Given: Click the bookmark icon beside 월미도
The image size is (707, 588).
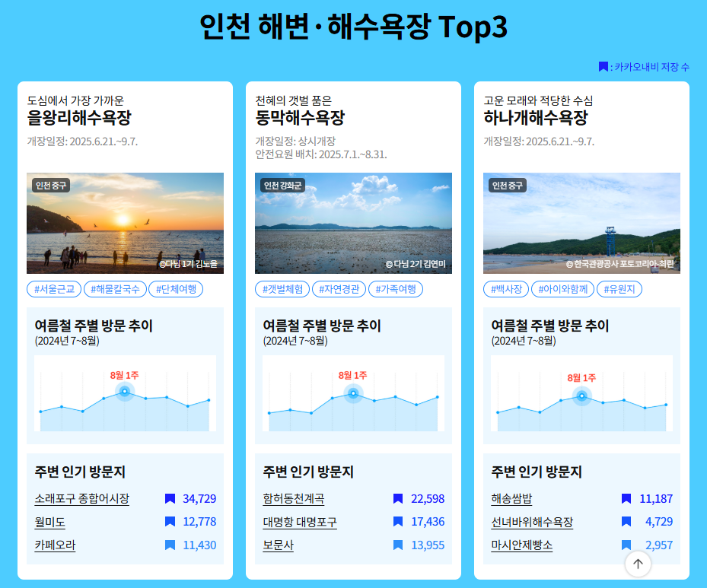Looking at the screenshot, I should coord(169,523).
